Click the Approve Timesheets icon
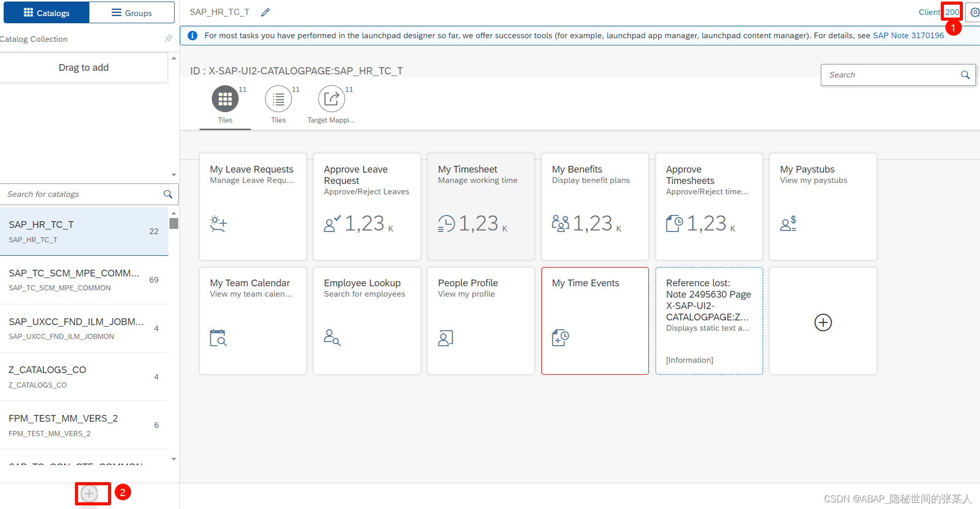 (x=674, y=224)
